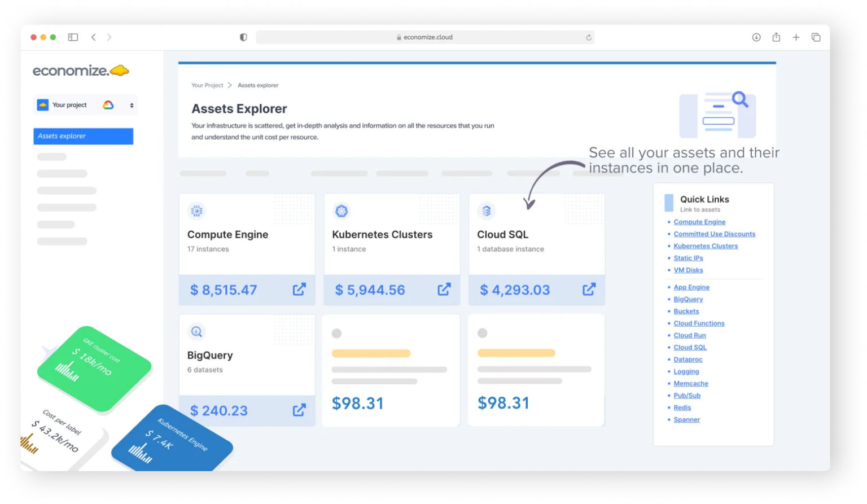Screen dimensions: 867x504
Task: Open the Cloud SQL quick link
Action: pos(690,348)
